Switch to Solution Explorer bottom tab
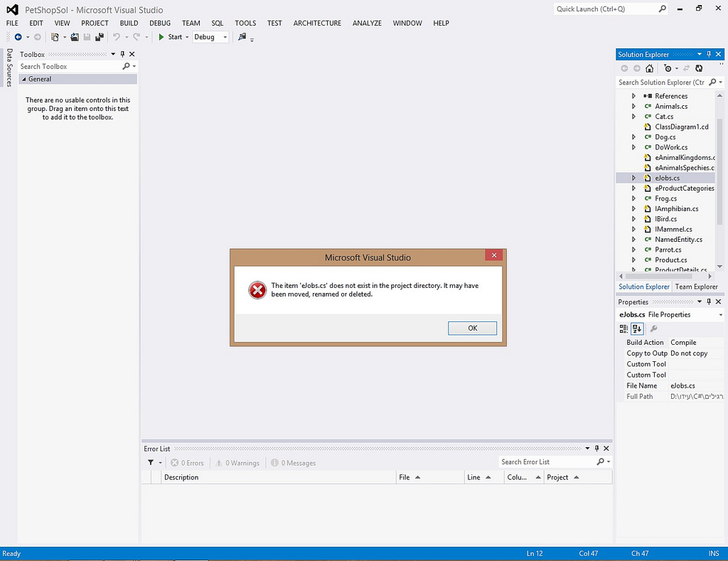Viewport: 728px width, 561px height. [644, 287]
